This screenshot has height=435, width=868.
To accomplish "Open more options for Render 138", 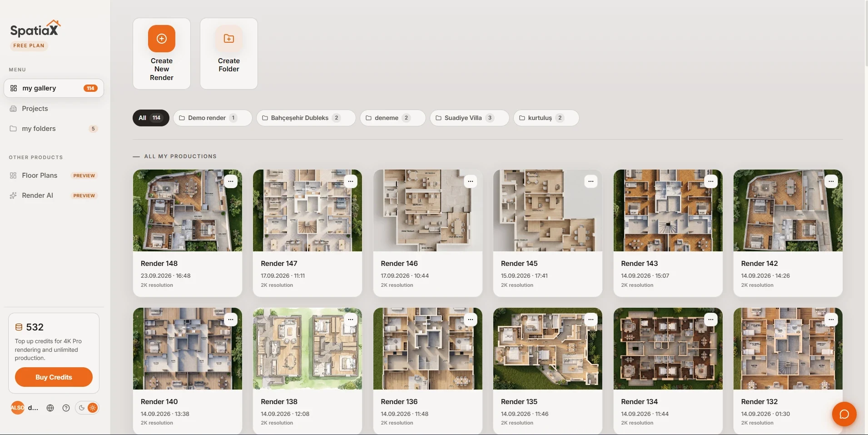I will click(x=351, y=320).
